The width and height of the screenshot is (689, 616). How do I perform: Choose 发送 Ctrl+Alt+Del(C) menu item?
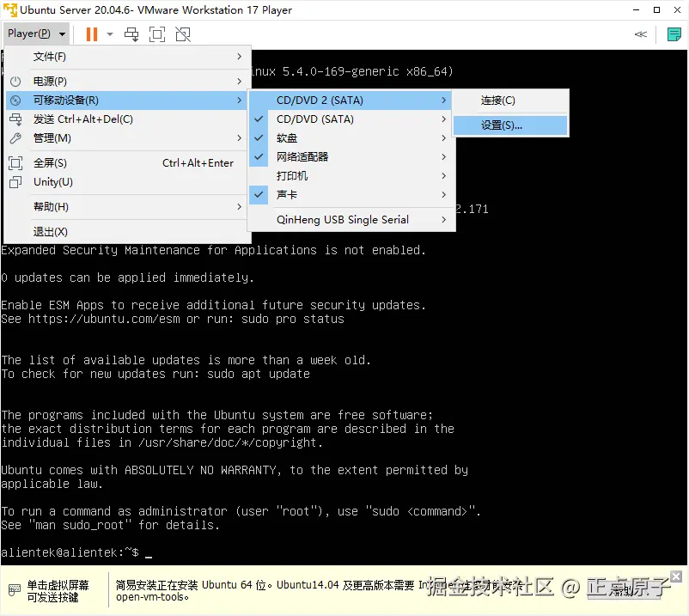[x=127, y=119]
